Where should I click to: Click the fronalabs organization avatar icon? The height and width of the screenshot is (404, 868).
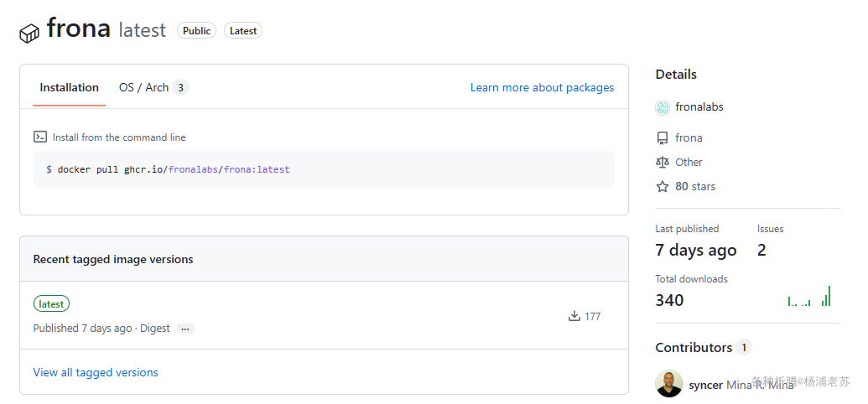point(663,107)
